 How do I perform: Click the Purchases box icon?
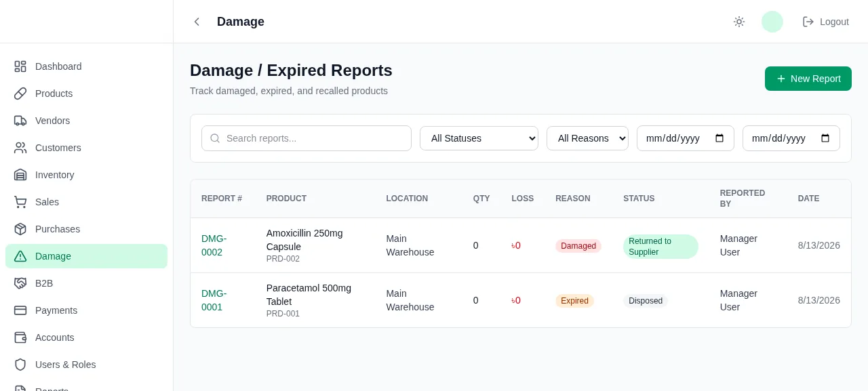[20, 229]
